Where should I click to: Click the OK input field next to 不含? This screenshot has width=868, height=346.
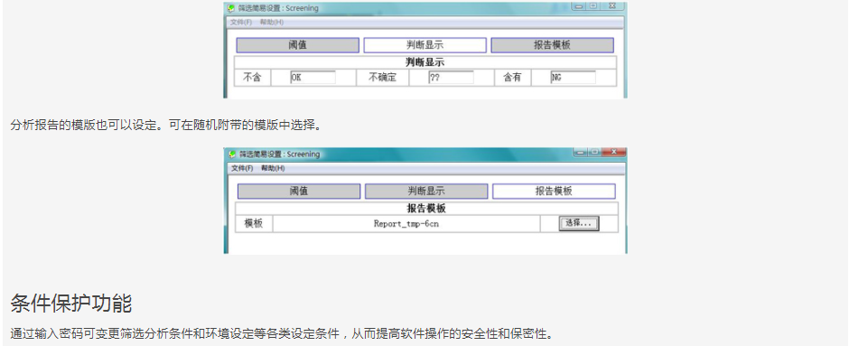click(x=313, y=78)
